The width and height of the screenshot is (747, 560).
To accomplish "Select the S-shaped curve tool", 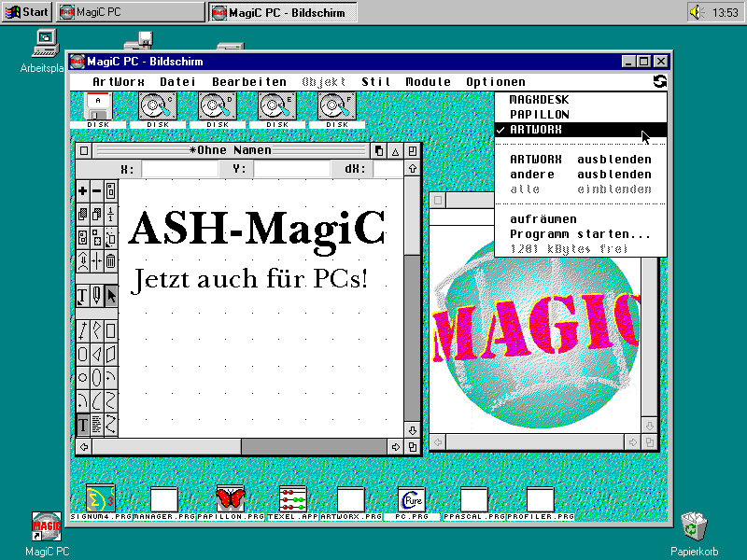I will [110, 401].
